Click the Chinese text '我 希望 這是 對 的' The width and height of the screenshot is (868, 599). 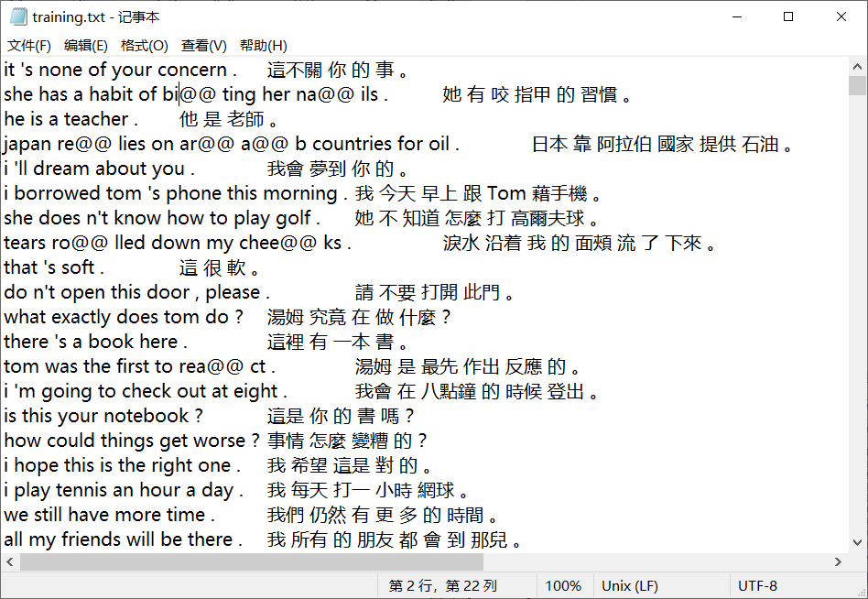[x=342, y=465]
